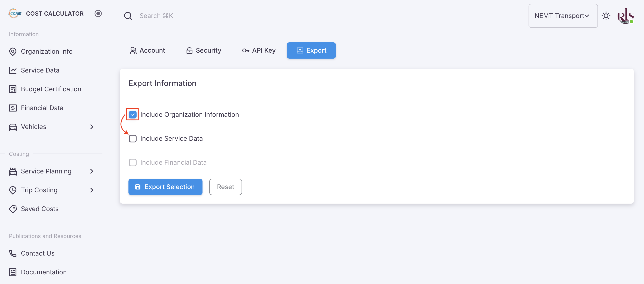Expand the Trip Costing chevron
644x284 pixels.
92,190
